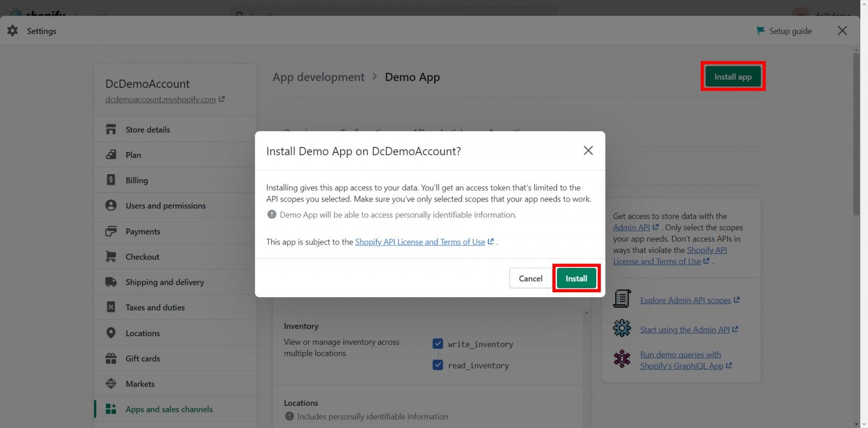The image size is (868, 428).
Task: Toggle the read_inventory checkbox
Action: pos(438,365)
